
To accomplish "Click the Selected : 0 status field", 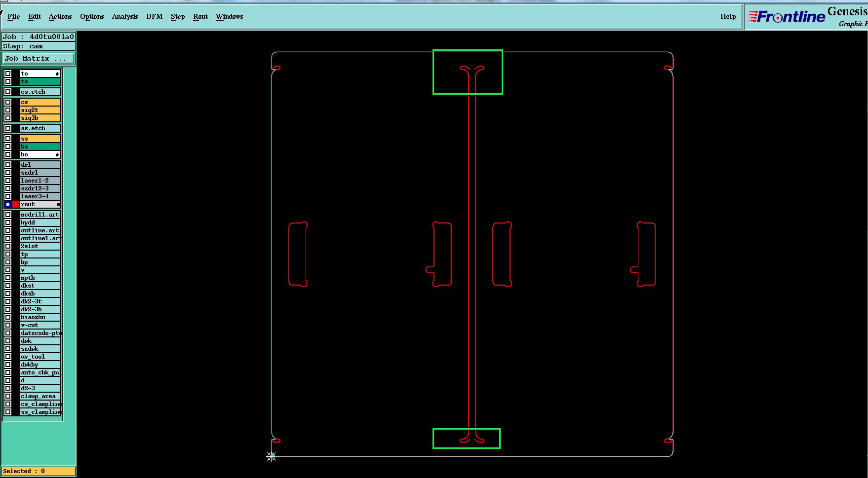I will 39,471.
